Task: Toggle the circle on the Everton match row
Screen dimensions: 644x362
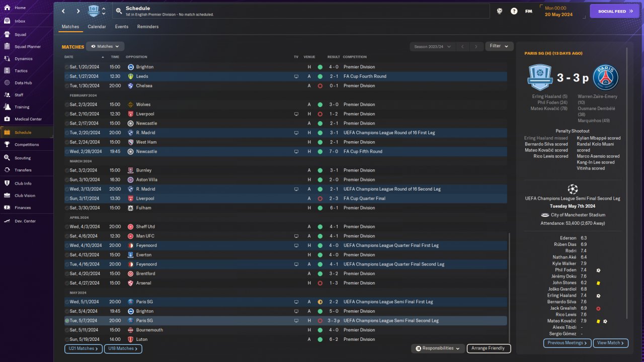Action: tap(67, 255)
